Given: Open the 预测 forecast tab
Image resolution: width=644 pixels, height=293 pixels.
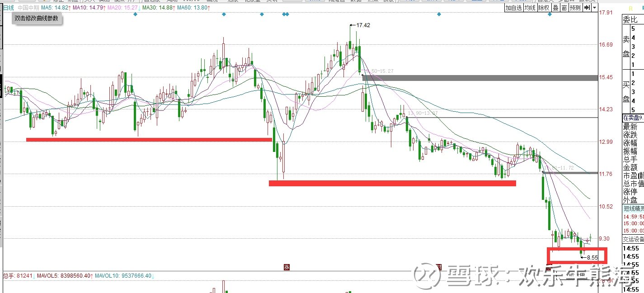Looking at the screenshot, I should (575, 8).
